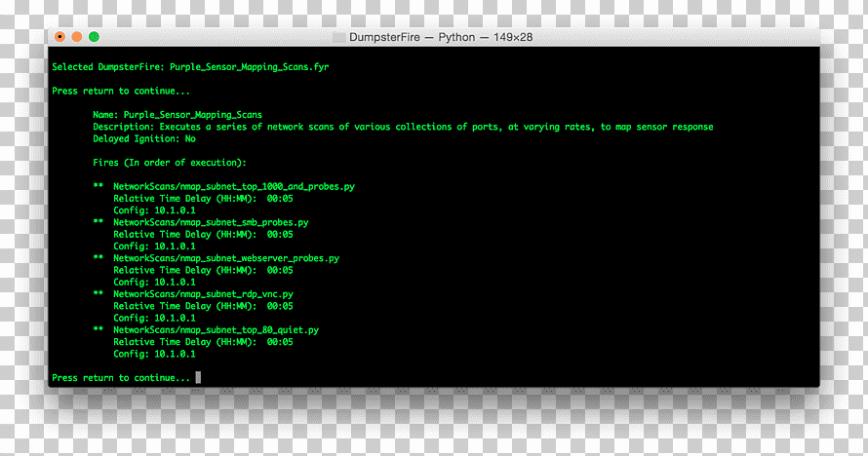Click the Config 10.1.0.1 under top_80_quiet

[154, 355]
